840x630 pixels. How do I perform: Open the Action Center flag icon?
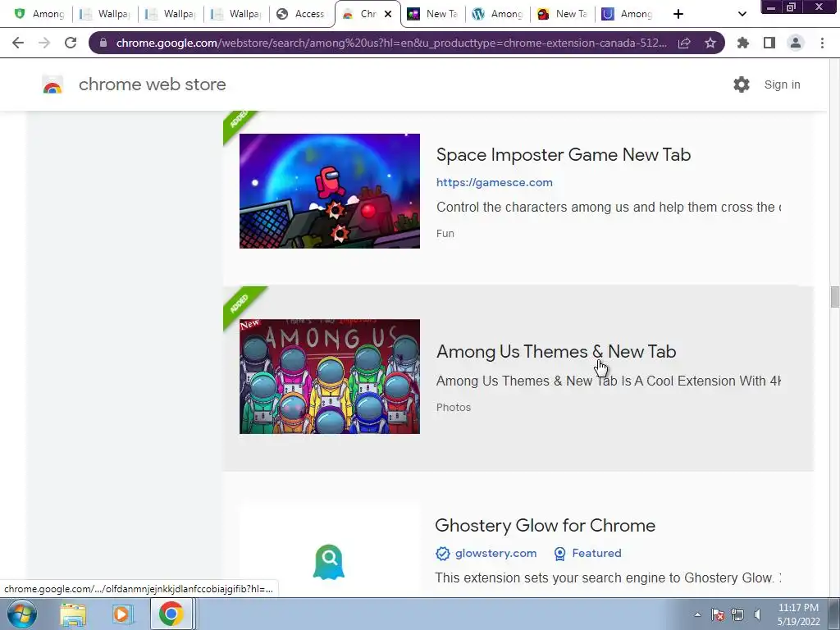[718, 614]
